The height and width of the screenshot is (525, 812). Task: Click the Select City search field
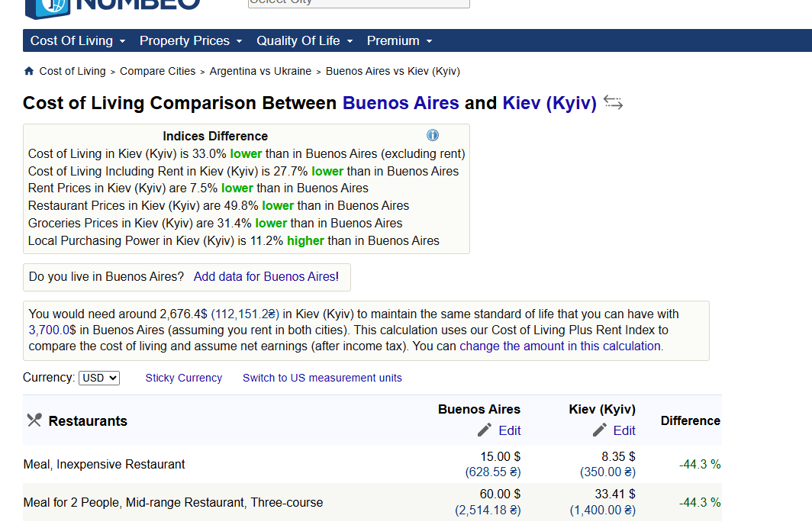(359, 3)
